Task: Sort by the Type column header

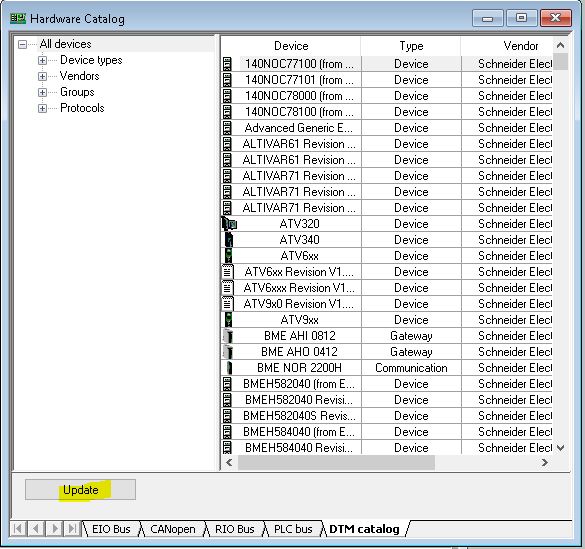Action: 411,46
